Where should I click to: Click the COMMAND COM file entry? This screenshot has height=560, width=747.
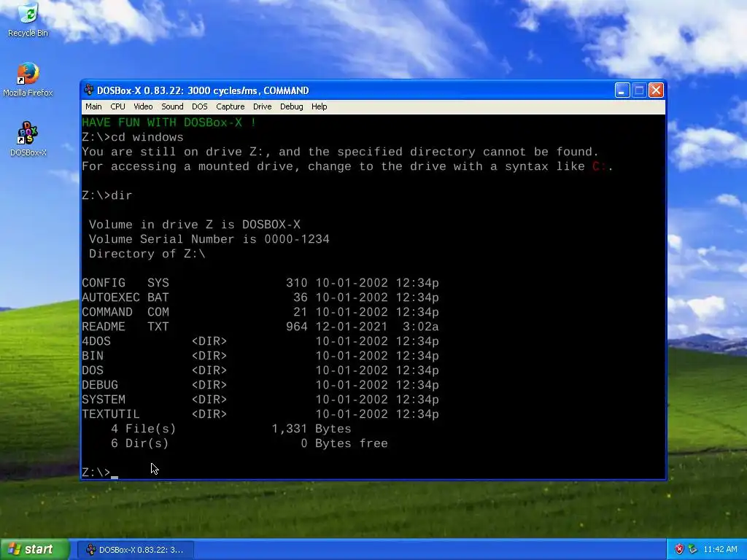coord(260,312)
